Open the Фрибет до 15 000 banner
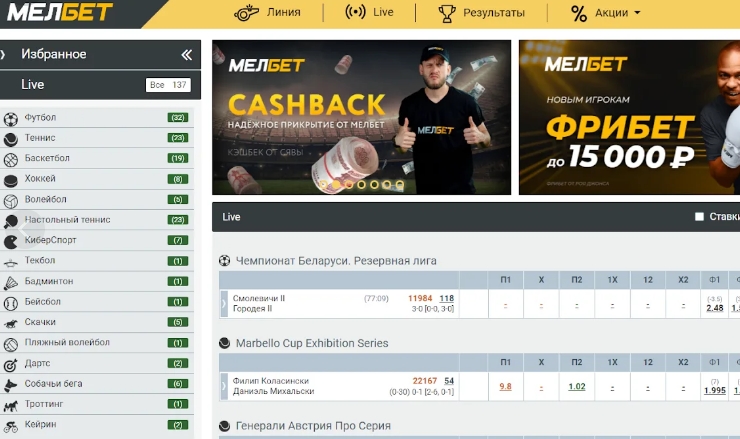740x439 pixels. tap(630, 117)
